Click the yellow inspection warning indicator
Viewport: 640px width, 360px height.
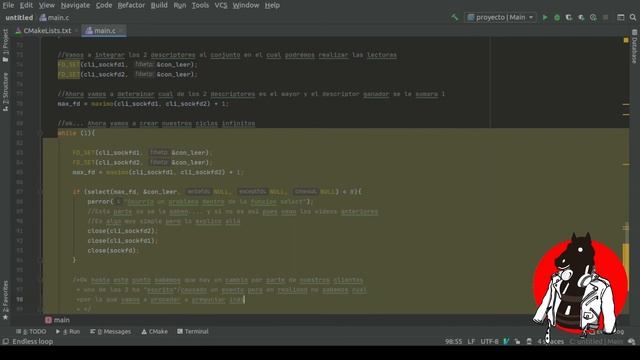[x=626, y=40]
